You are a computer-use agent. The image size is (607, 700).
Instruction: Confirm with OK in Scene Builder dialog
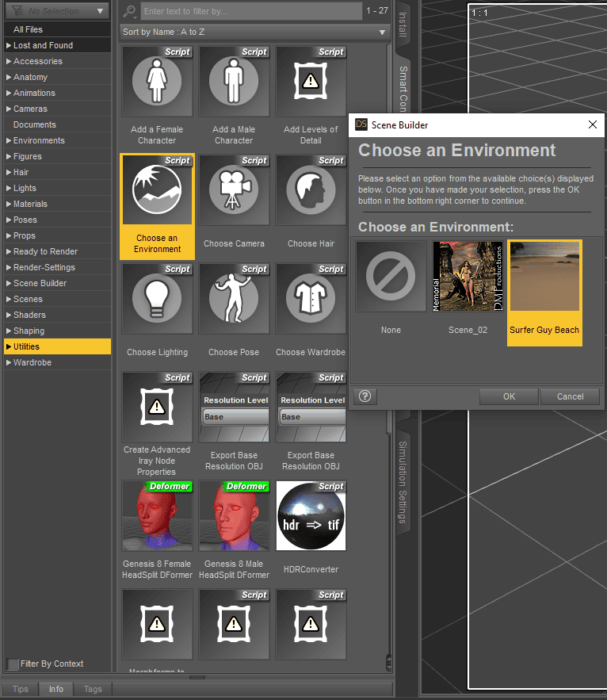(510, 396)
